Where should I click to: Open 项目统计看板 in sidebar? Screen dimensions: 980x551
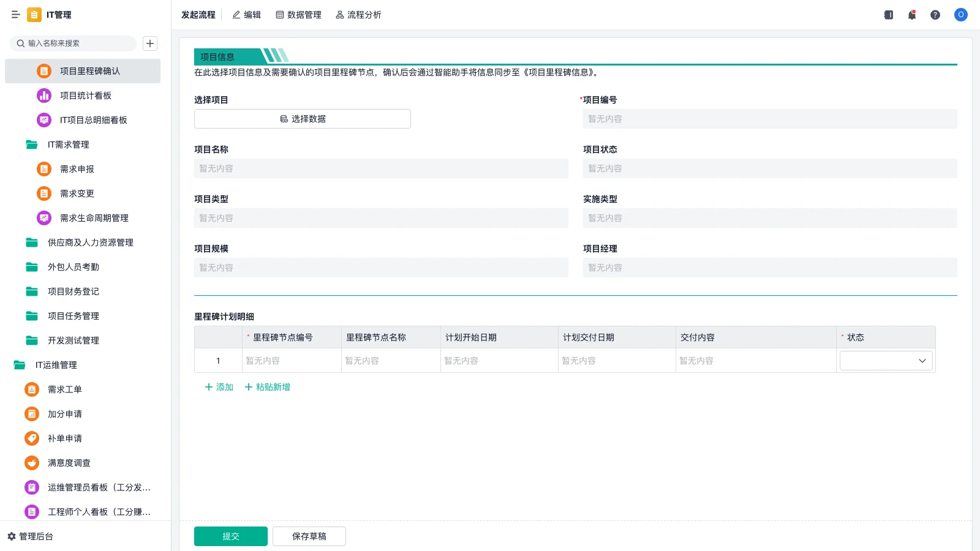pos(83,96)
